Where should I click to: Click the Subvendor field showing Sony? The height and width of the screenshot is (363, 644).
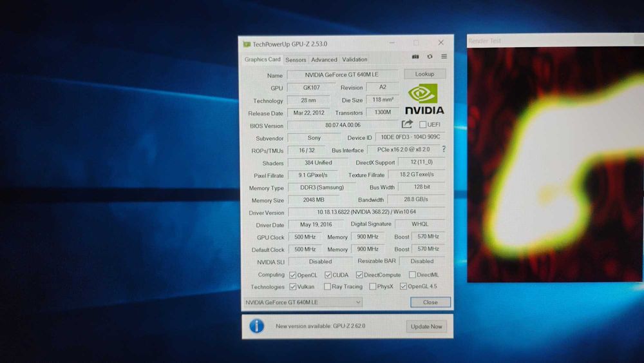(314, 138)
